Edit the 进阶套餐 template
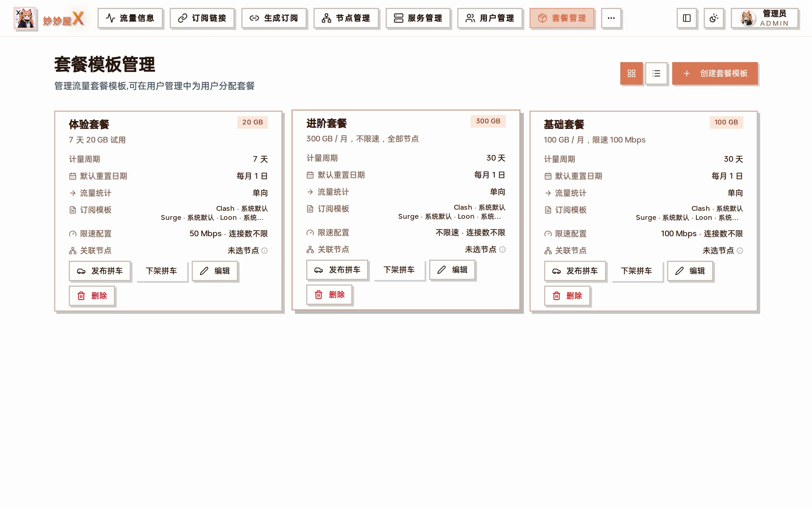Viewport: 812px width, 508px height. 452,270
